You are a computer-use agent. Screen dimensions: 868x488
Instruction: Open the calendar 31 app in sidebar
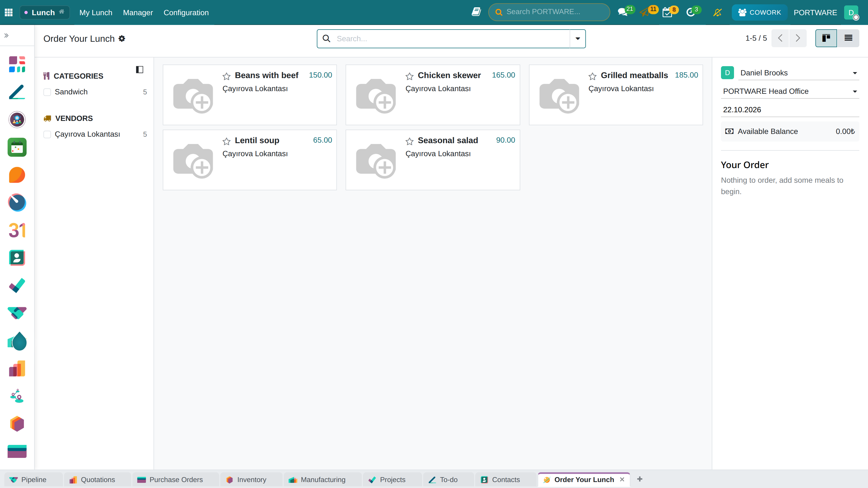(17, 230)
